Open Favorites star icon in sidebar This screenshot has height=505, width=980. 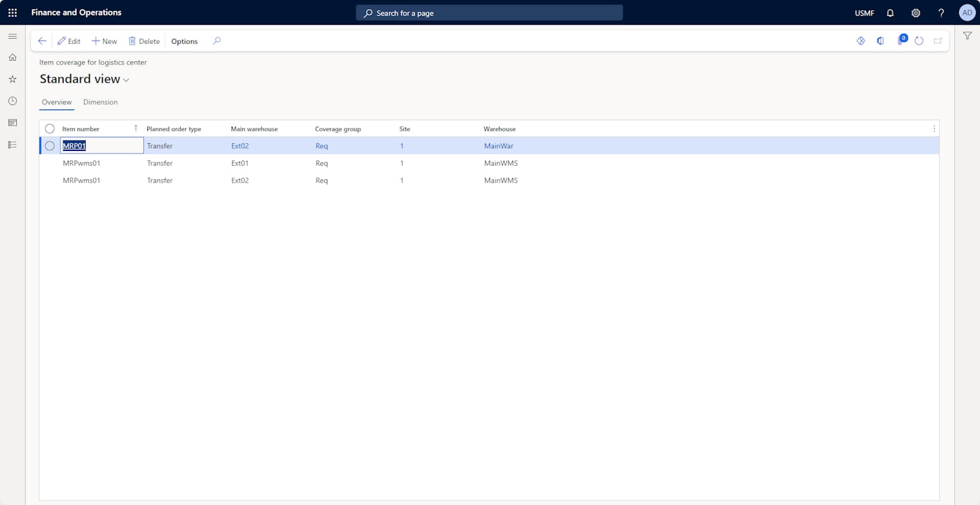pyautogui.click(x=12, y=79)
